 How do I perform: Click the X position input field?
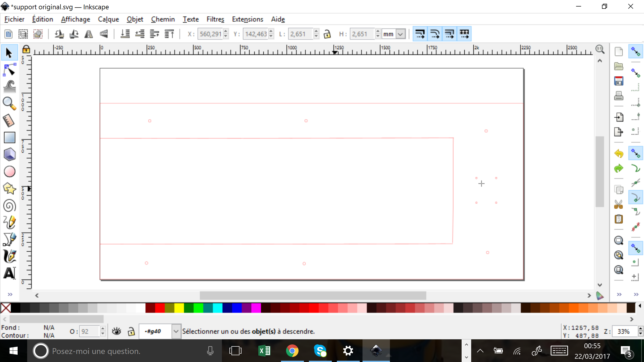click(210, 34)
